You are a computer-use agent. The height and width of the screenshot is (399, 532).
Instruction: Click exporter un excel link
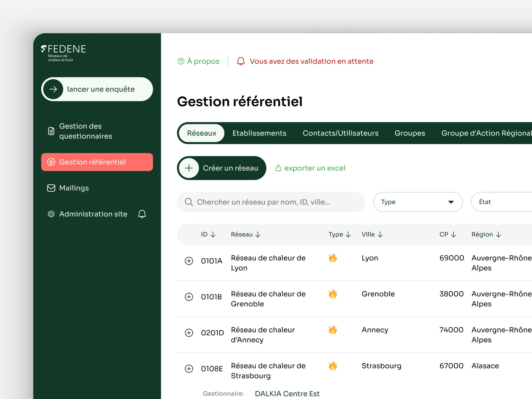tap(310, 168)
